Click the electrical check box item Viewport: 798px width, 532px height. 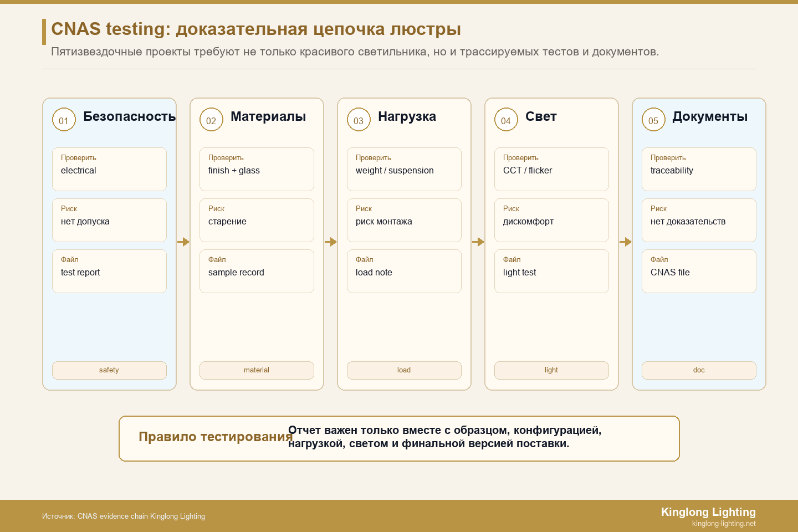click(109, 169)
